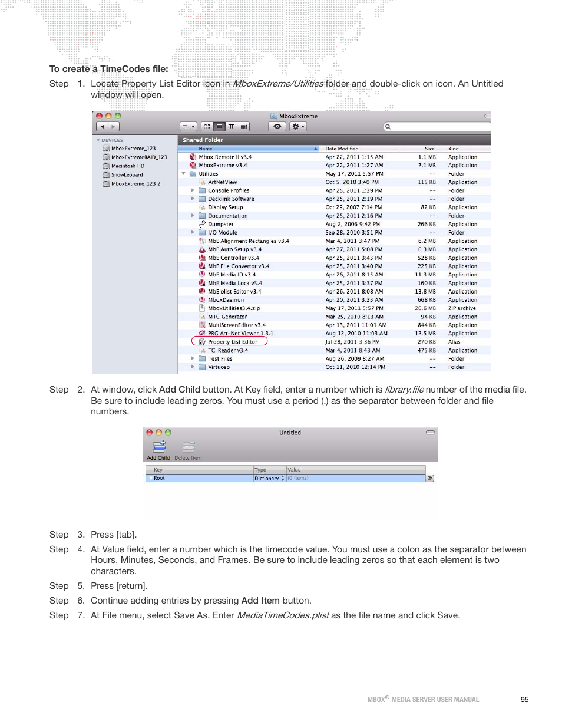Screen dimensions: 562x728
Task: Select MbE Alignment Rectangles v3.4
Action: tap(247, 241)
